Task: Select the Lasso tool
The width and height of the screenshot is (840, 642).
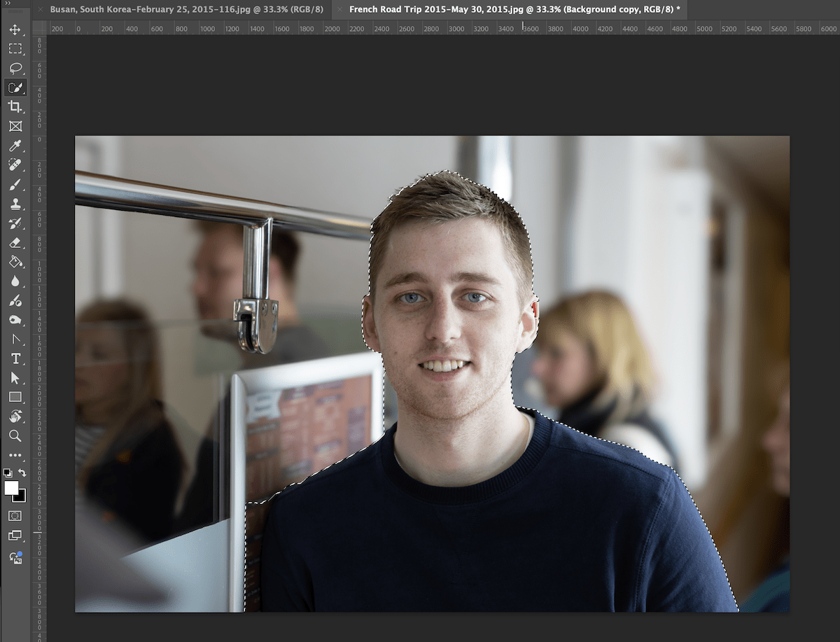Action: point(15,67)
